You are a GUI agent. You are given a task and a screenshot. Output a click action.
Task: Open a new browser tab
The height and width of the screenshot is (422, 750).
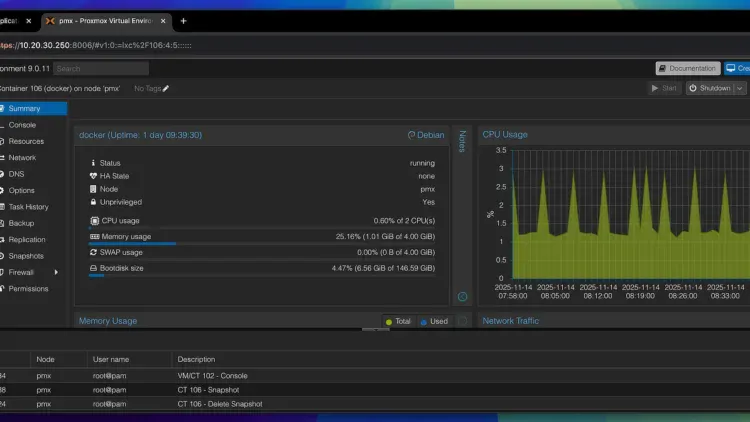tap(183, 21)
